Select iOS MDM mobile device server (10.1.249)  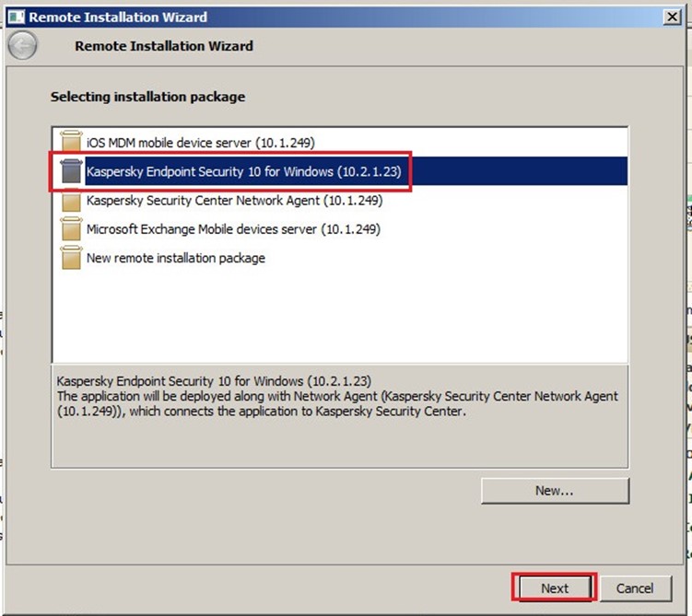click(201, 143)
